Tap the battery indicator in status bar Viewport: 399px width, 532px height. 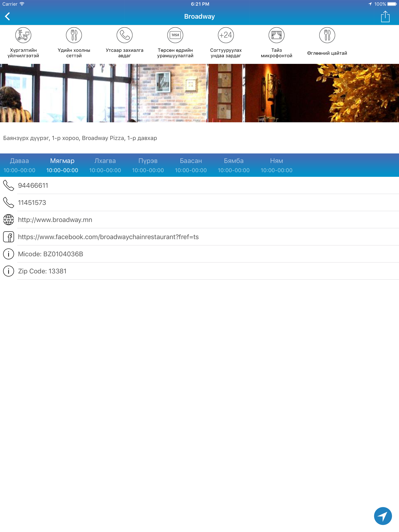pyautogui.click(x=392, y=4)
